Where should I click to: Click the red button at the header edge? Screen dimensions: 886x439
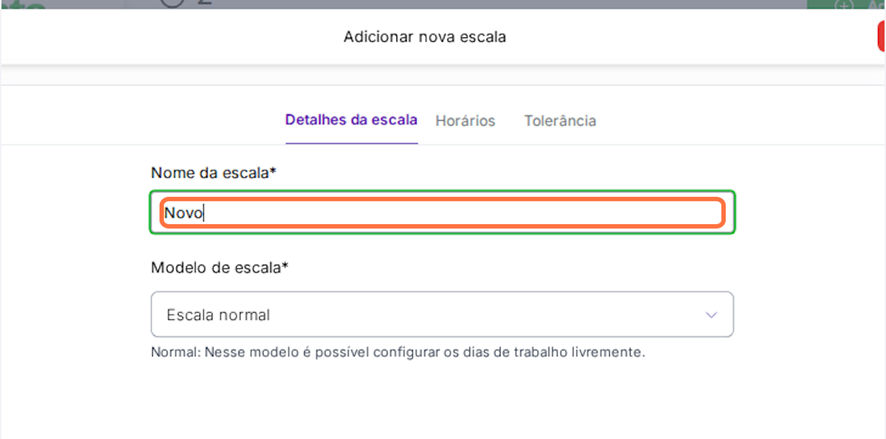click(x=881, y=36)
